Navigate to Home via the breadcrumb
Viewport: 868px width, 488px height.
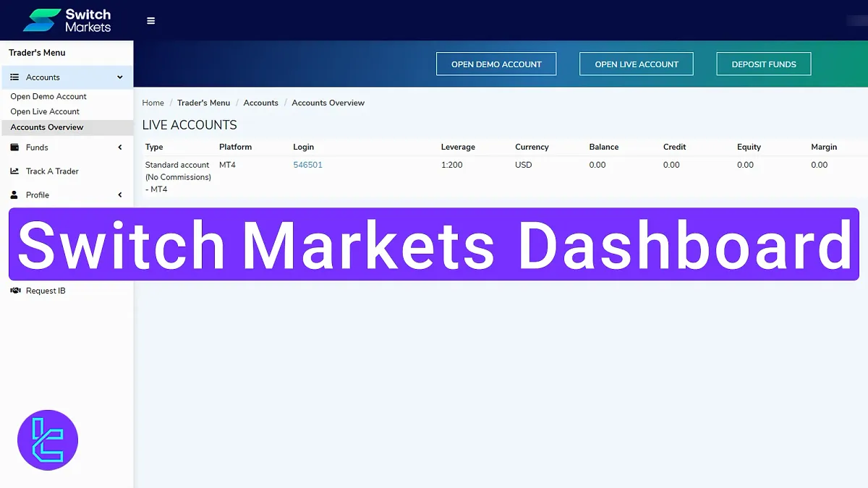tap(153, 103)
